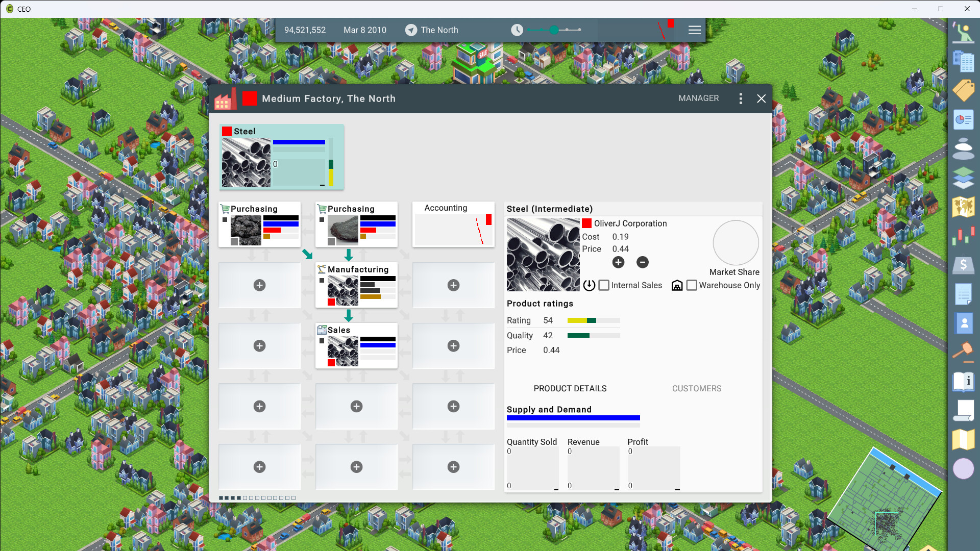Open the three-dot overflow menu in the factory header

[741, 98]
